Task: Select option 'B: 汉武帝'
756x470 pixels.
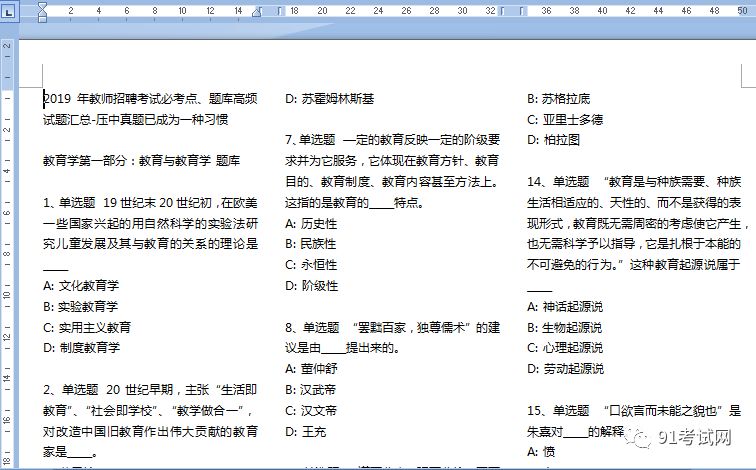Action: tap(310, 389)
